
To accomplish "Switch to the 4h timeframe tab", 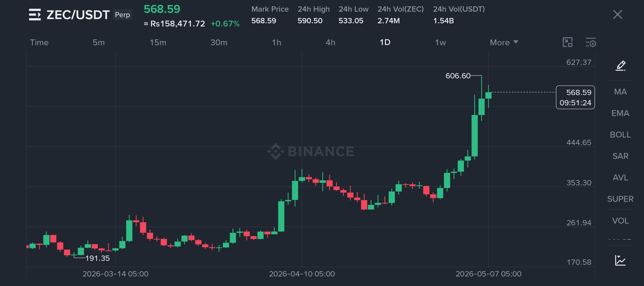I will coord(330,42).
